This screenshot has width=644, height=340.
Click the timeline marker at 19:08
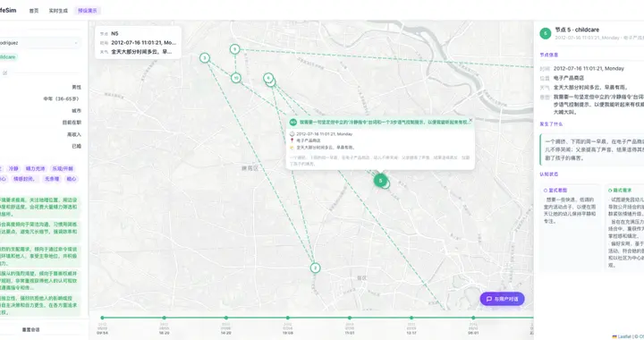click(287, 318)
